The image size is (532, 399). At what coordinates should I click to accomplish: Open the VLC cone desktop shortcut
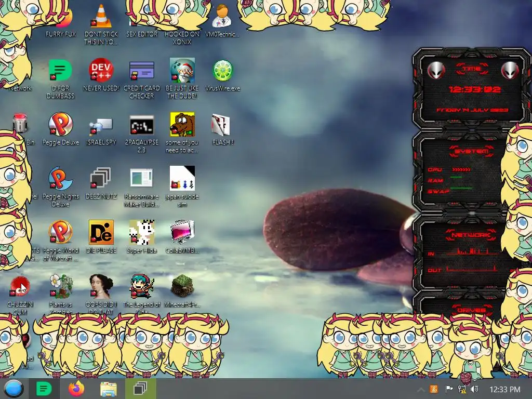tap(101, 16)
